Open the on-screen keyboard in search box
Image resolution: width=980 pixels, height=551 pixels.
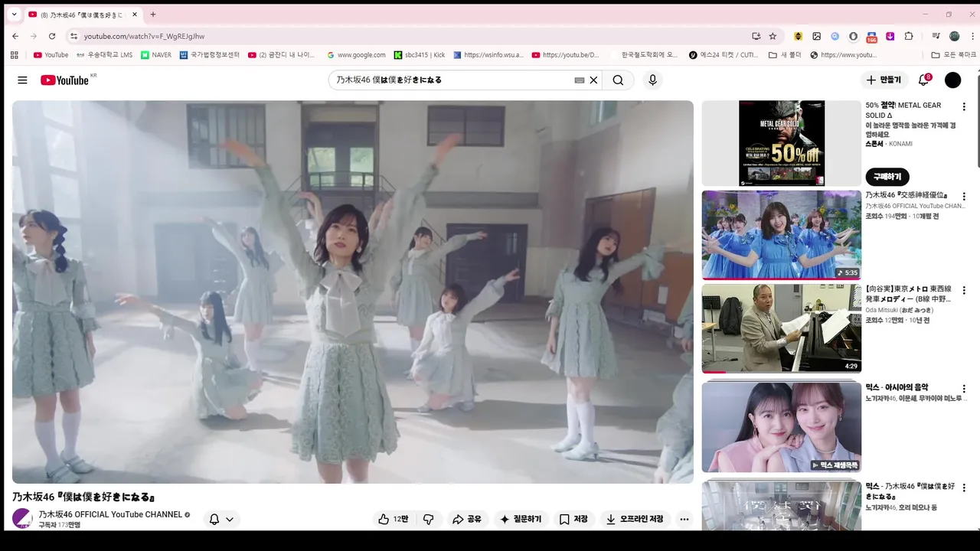(580, 80)
